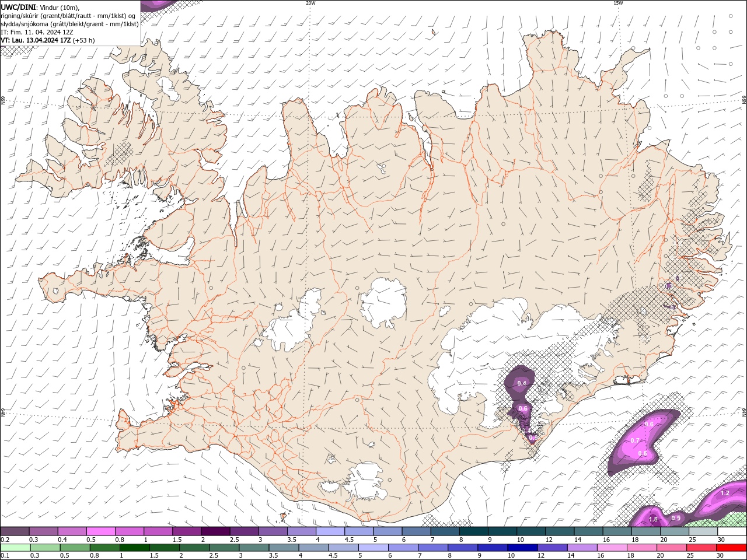
Task: Click the 20W longitude label
Action: 310,3
